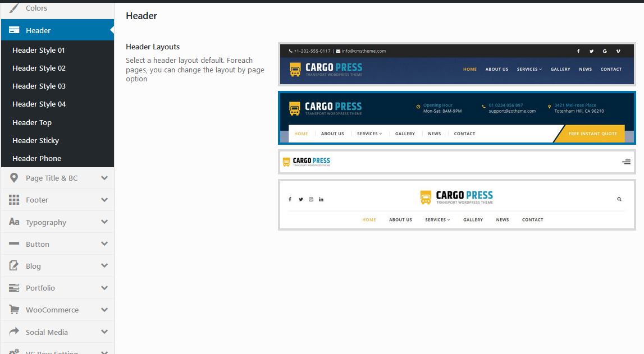644x354 pixels.
Task: Expand the Typography section chevron
Action: [104, 222]
